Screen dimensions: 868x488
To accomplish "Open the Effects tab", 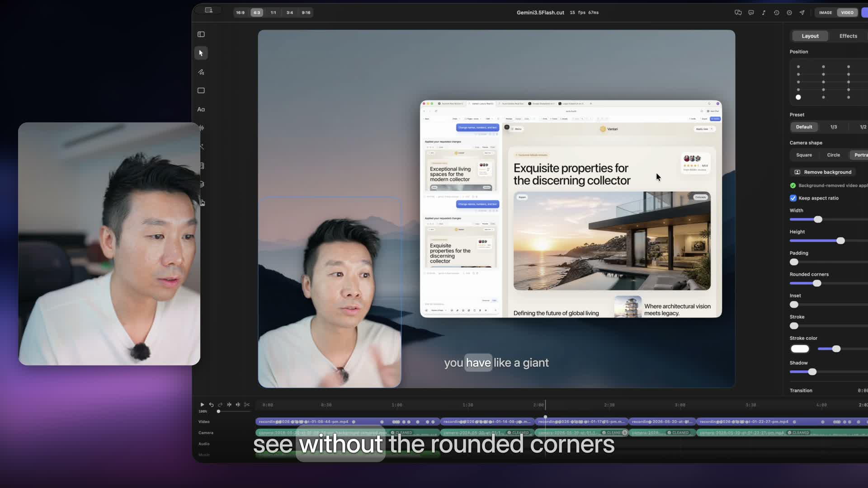I will (x=848, y=36).
